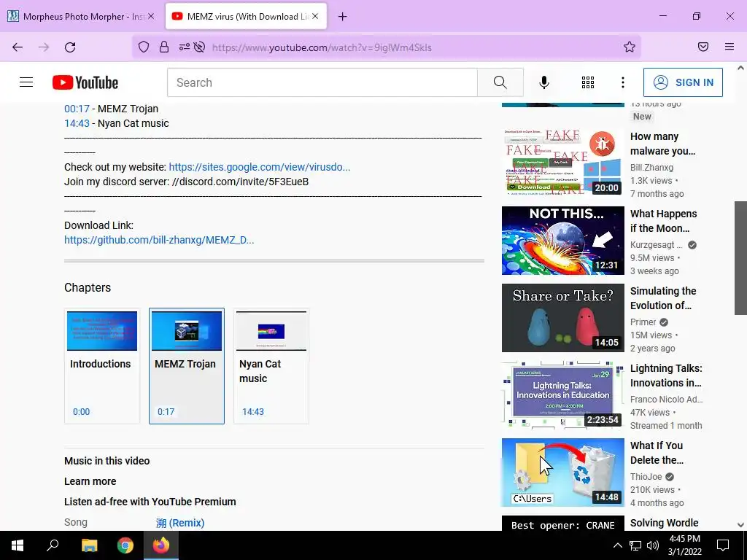Open the What Happens if the Moon video thumbnail
747x560 pixels.
tap(562, 241)
